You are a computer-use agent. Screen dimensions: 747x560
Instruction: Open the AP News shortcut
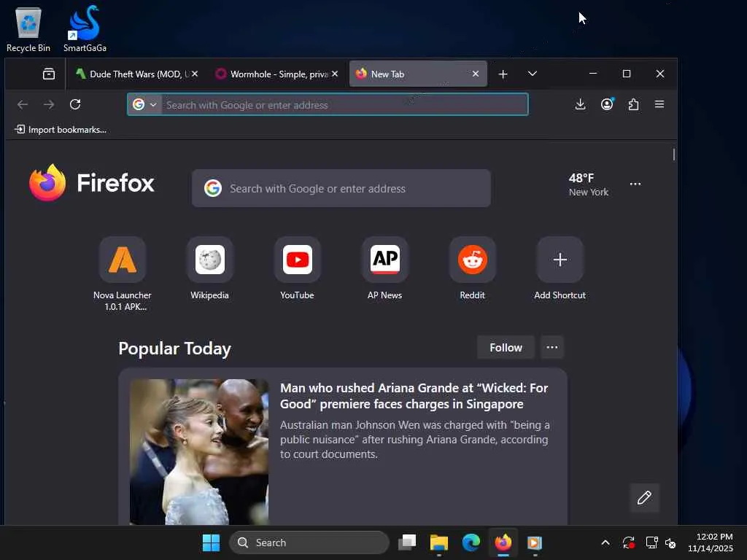385,269
